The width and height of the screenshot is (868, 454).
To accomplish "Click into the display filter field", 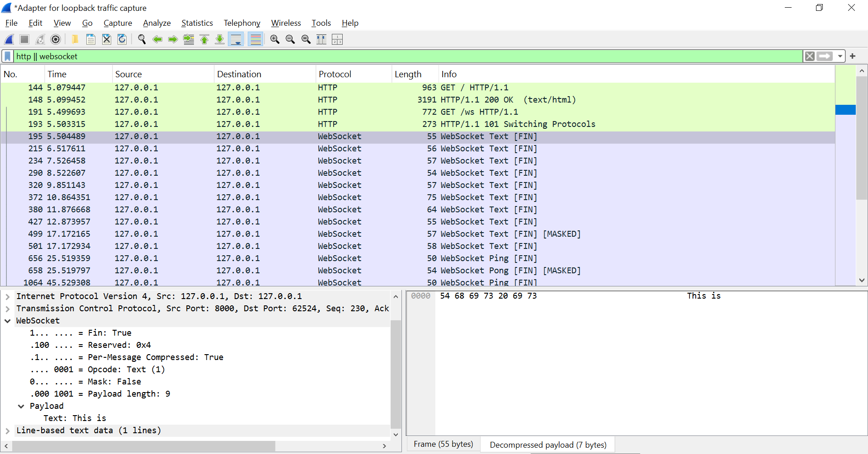I will [x=409, y=56].
